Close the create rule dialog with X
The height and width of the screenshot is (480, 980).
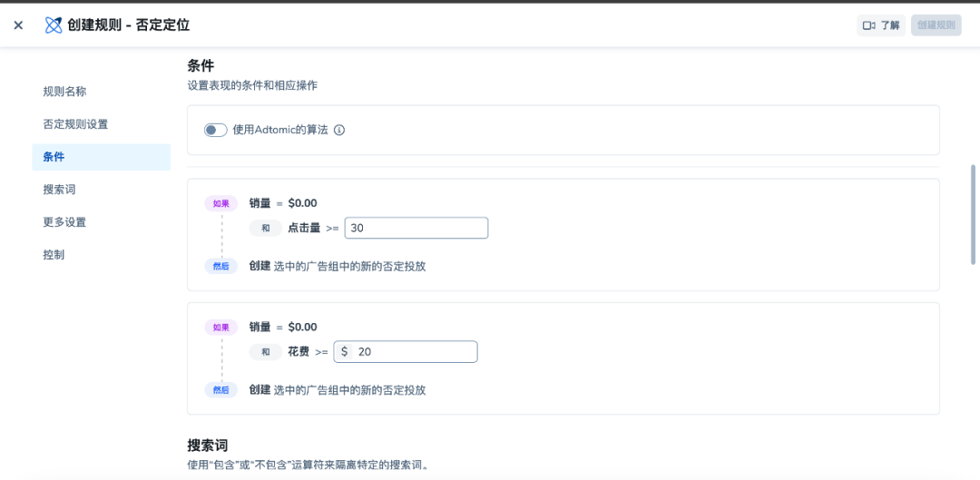tap(18, 25)
